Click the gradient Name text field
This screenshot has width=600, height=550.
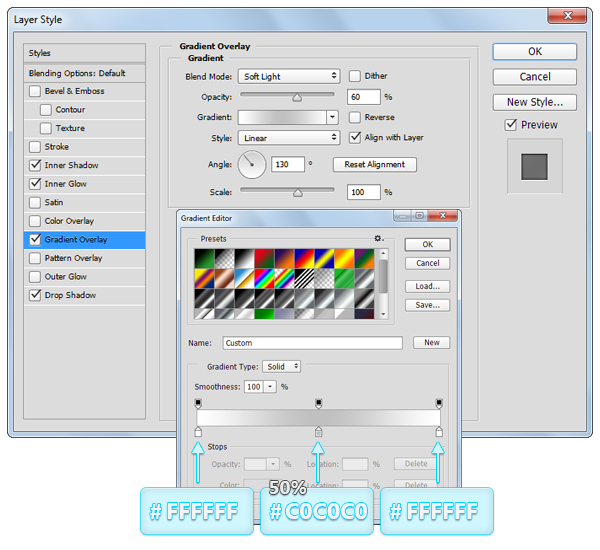[311, 343]
